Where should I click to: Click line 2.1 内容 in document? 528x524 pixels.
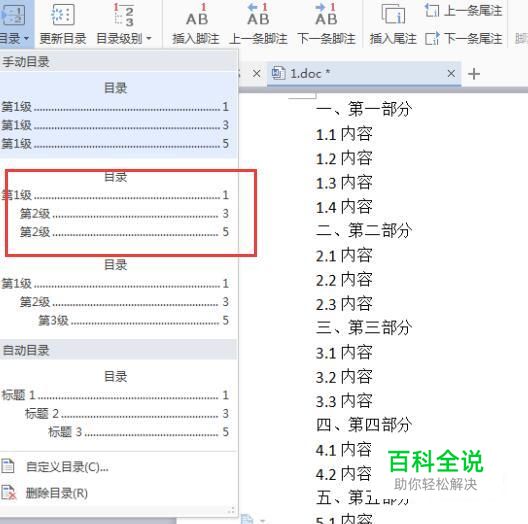click(344, 256)
